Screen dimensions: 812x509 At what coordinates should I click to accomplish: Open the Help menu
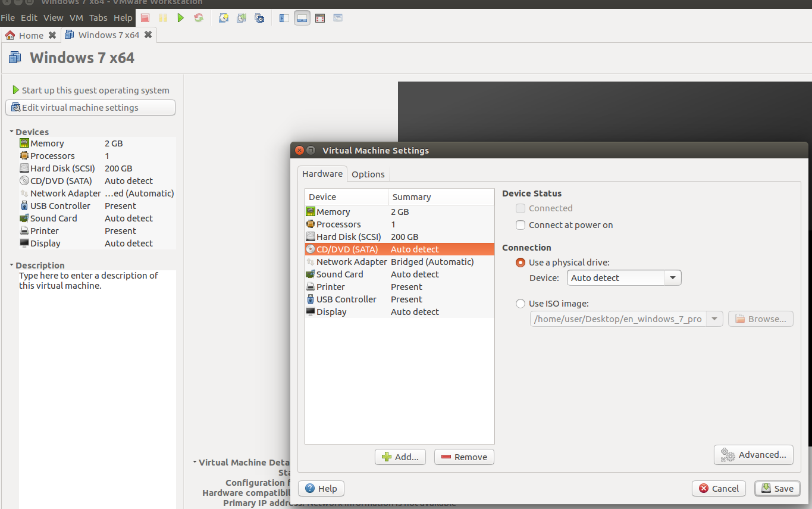(123, 18)
